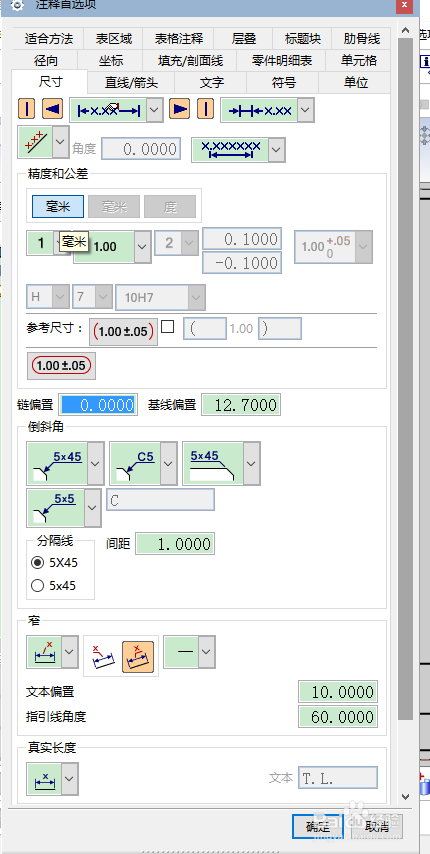Select the text orientation icon beside the angle field
430x854 pixels.
tap(35, 143)
